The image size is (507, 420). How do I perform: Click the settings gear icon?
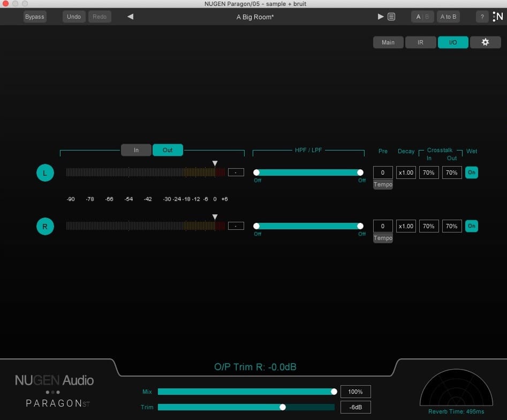[x=485, y=42]
